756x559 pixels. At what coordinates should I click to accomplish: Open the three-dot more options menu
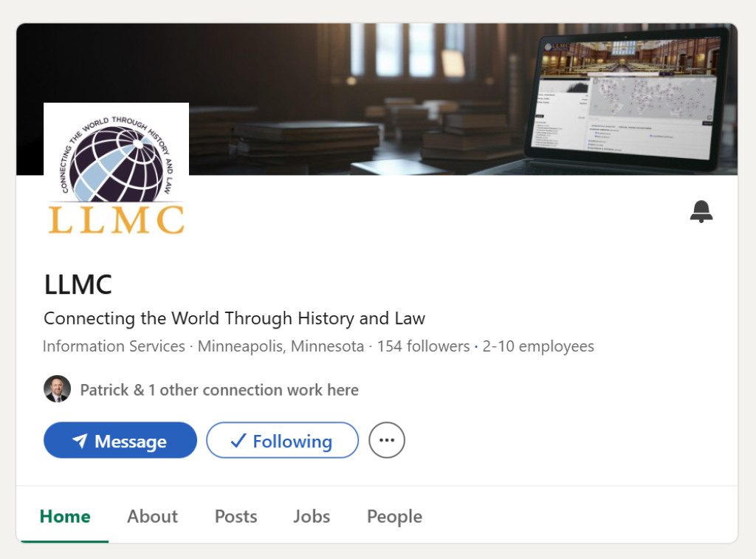[387, 440]
